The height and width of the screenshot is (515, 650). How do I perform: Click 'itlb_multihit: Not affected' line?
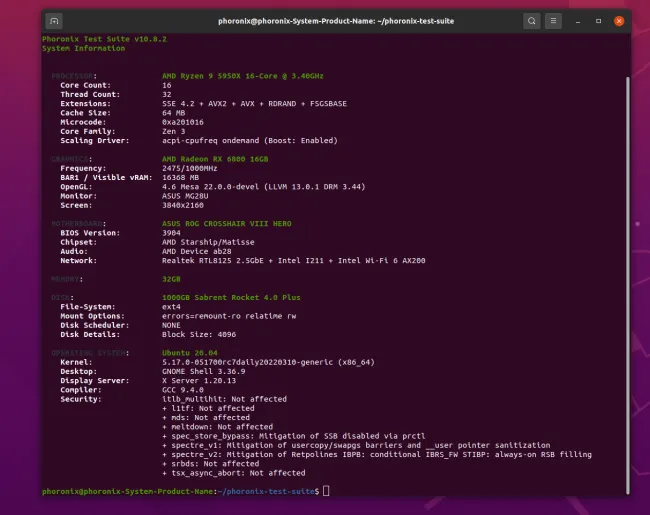pos(224,399)
